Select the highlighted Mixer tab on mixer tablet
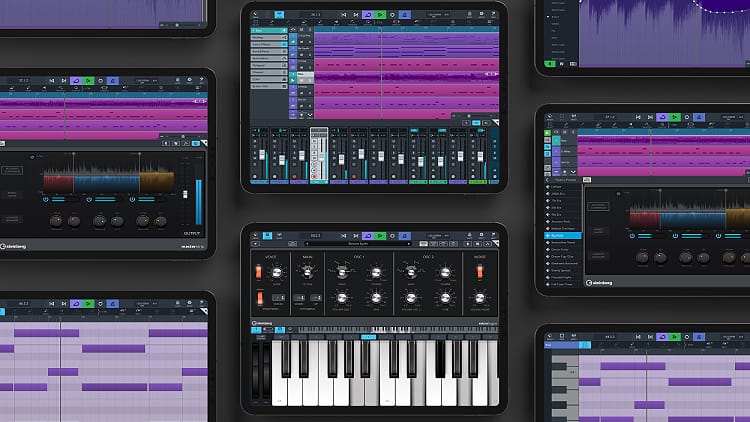Image resolution: width=750 pixels, height=422 pixels. coord(279,15)
